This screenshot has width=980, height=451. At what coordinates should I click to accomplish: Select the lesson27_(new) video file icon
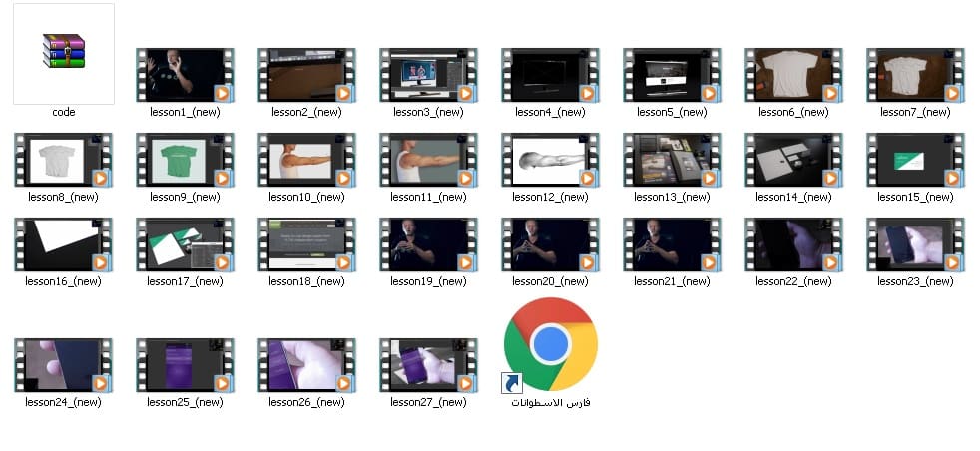click(429, 366)
